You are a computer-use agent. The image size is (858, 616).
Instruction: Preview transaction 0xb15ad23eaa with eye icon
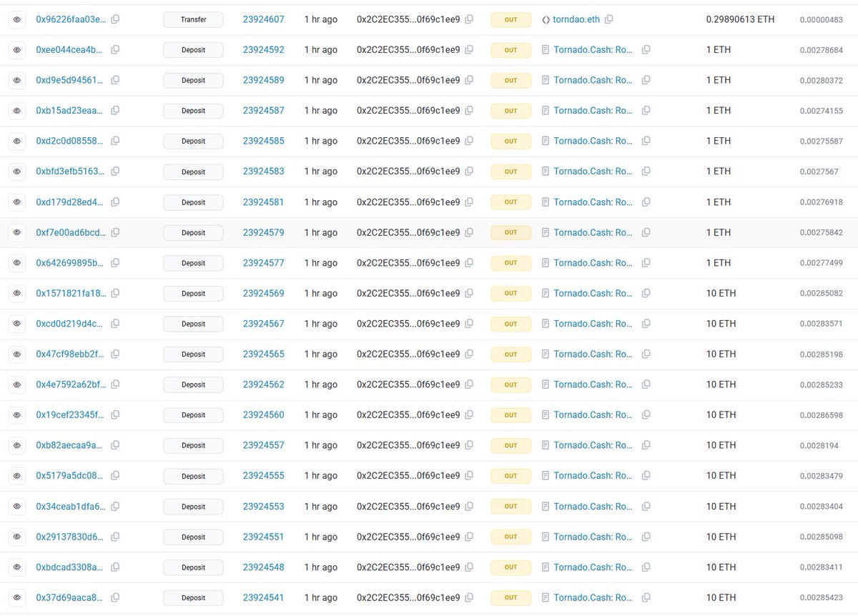click(x=17, y=111)
